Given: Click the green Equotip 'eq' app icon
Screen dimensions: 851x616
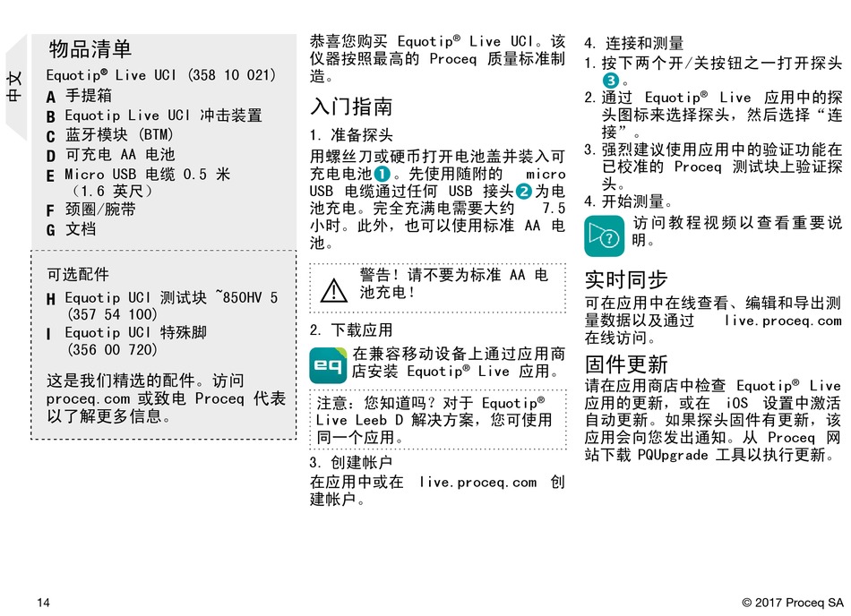Looking at the screenshot, I should click(328, 365).
